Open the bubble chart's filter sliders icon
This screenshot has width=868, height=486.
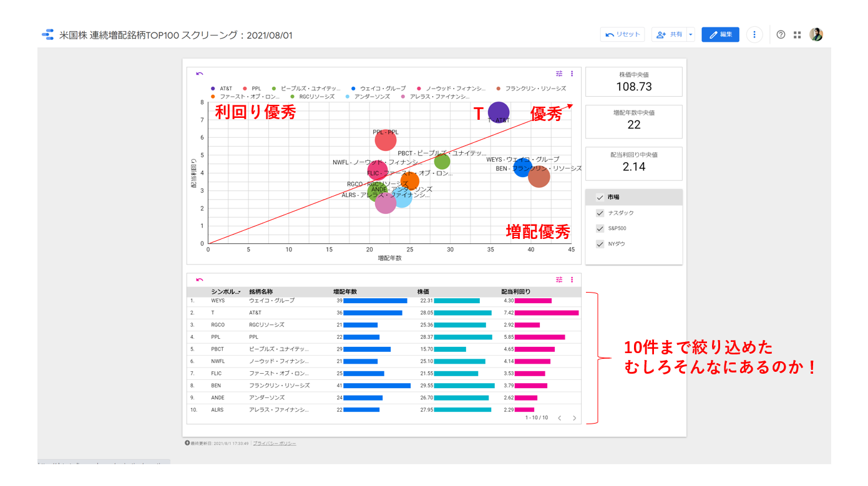pyautogui.click(x=559, y=74)
